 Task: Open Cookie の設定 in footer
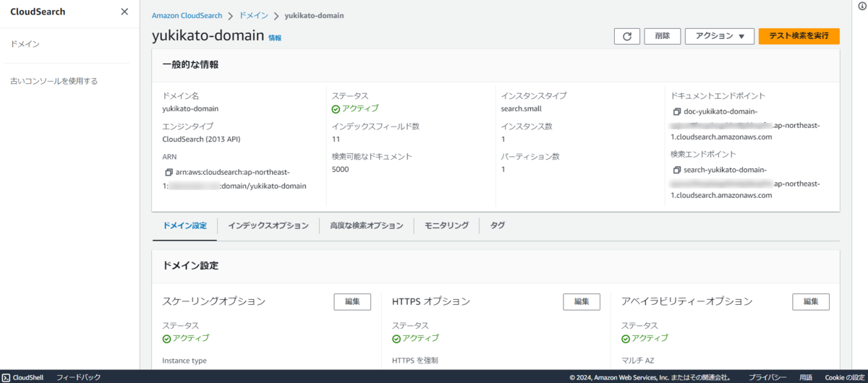(x=844, y=377)
